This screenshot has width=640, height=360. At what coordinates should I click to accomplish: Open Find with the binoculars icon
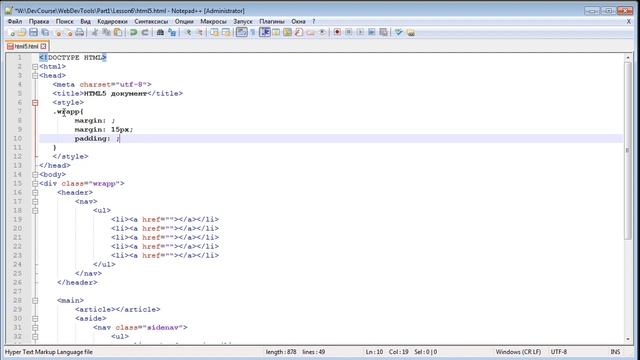click(160, 32)
